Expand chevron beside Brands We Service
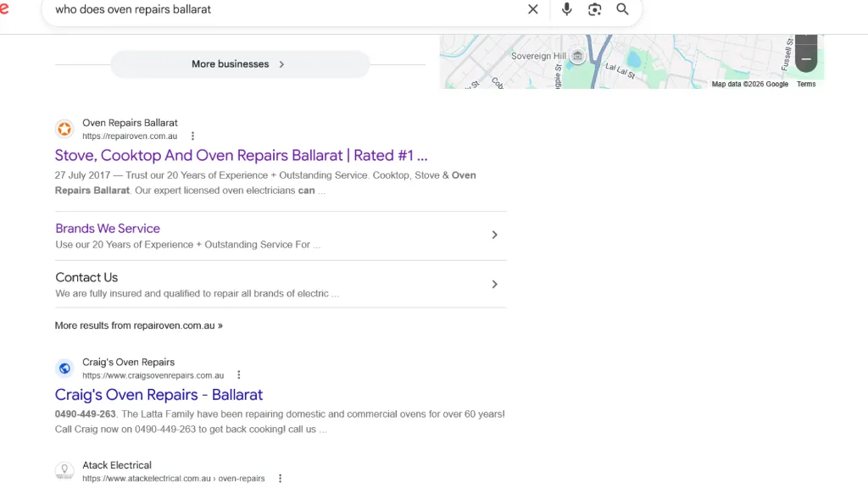The image size is (868, 488). click(x=494, y=236)
